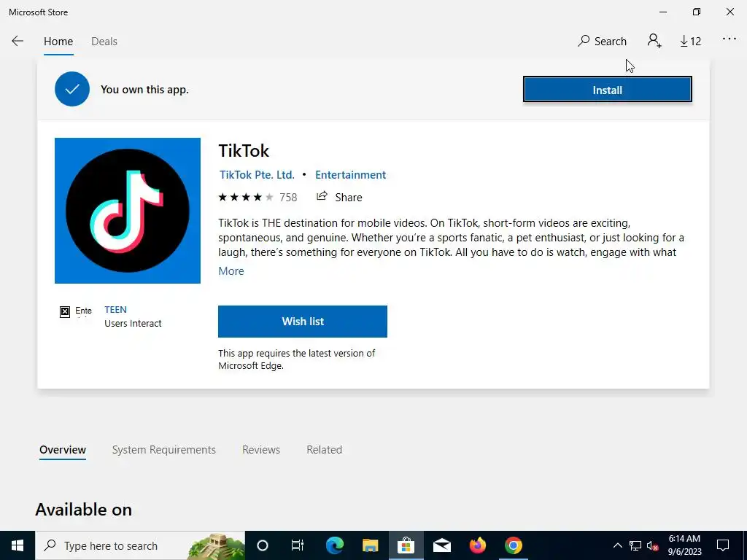The image size is (747, 560).
Task: Click the Install button
Action: pyautogui.click(x=608, y=90)
